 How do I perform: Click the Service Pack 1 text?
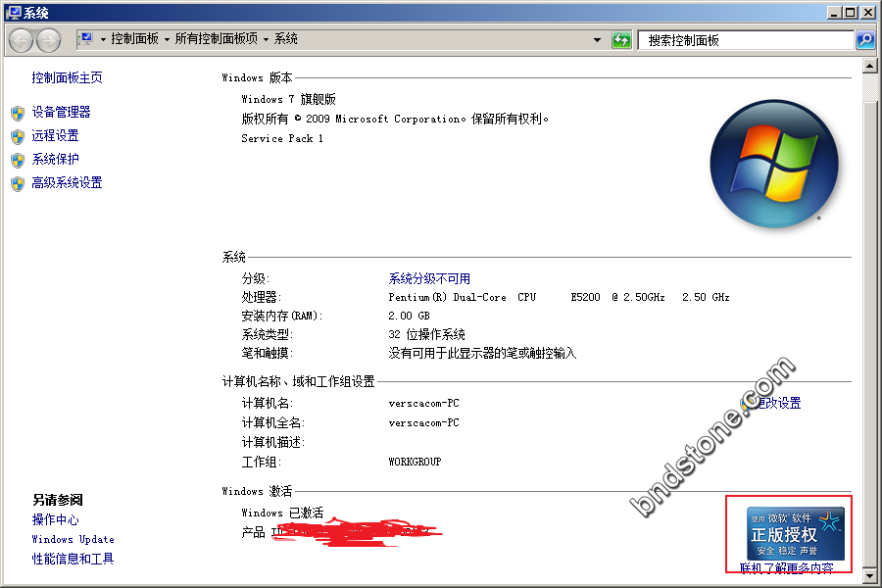click(282, 138)
